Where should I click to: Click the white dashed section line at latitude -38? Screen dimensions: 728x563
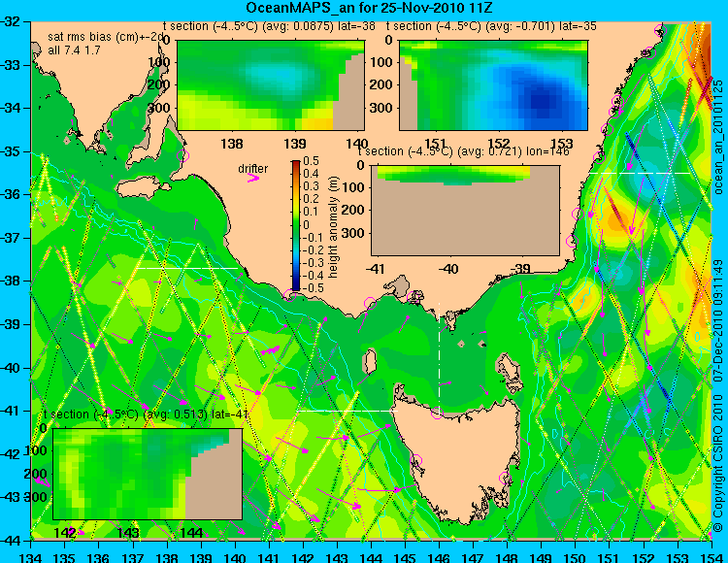tap(186, 268)
